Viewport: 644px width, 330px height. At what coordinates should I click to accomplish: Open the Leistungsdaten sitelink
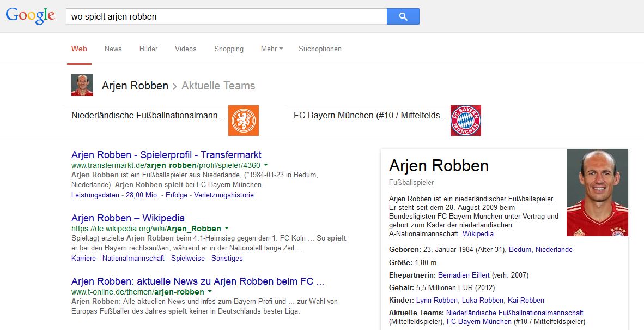(95, 195)
